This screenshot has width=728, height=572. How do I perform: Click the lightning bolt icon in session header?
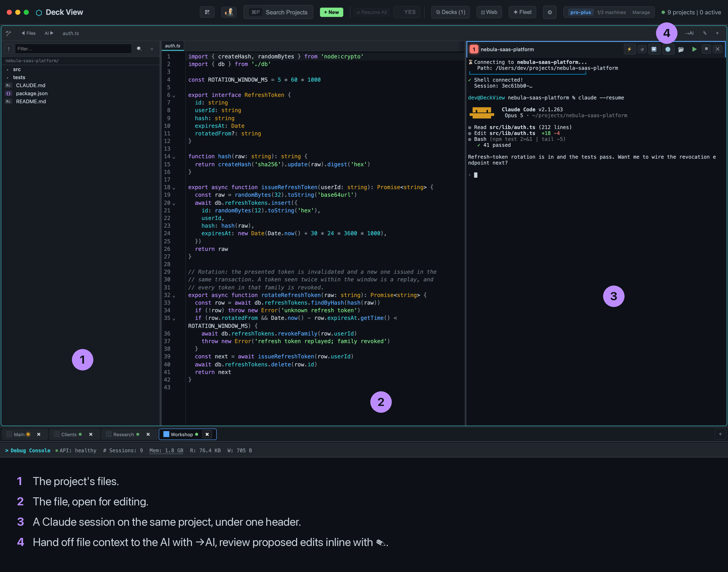coord(629,49)
